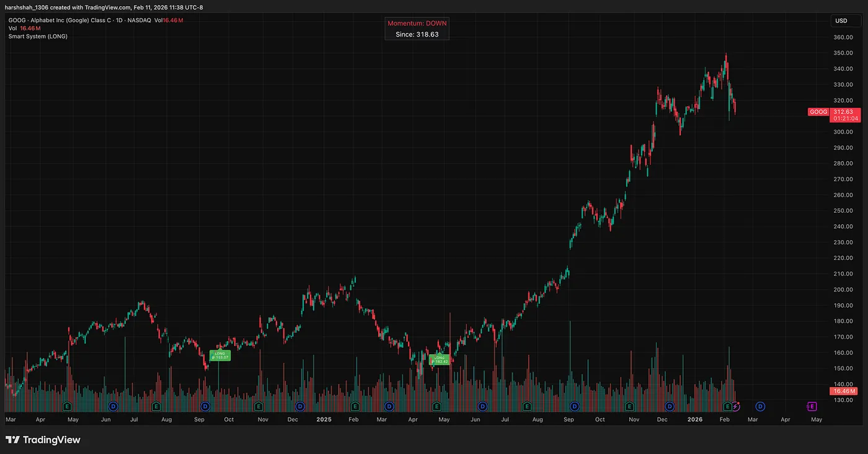Open the earnings marker at February 2026
This screenshot has width=868, height=454.
pyautogui.click(x=728, y=406)
